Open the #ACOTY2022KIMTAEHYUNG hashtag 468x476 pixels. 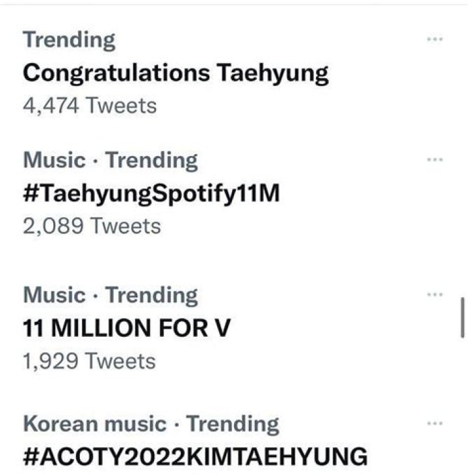pos(195,456)
